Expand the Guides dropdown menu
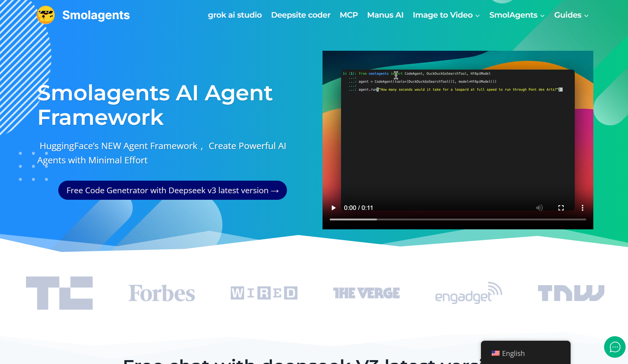Image resolution: width=628 pixels, height=364 pixels. click(x=571, y=15)
